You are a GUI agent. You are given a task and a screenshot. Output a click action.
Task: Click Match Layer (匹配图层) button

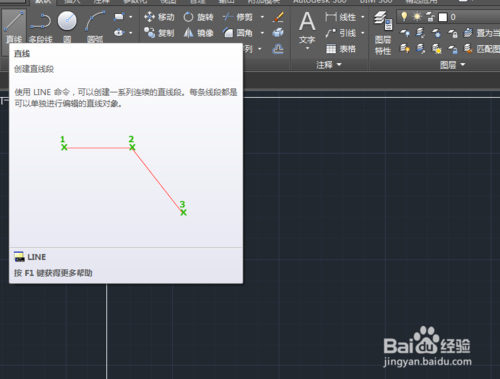[482, 49]
